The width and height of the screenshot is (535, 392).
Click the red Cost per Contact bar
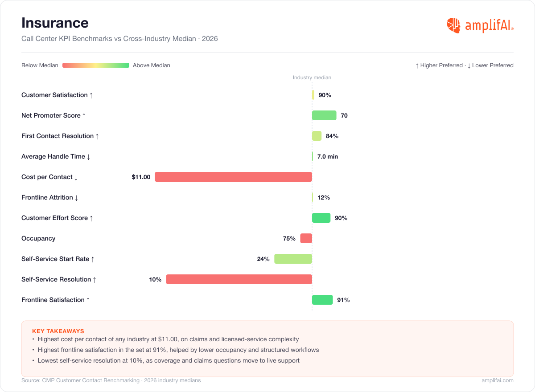(x=233, y=177)
